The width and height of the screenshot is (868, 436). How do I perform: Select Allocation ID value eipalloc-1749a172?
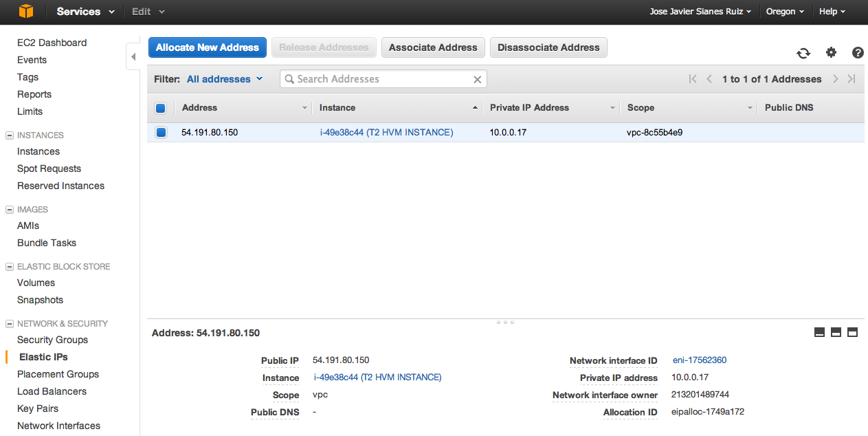pyautogui.click(x=708, y=411)
